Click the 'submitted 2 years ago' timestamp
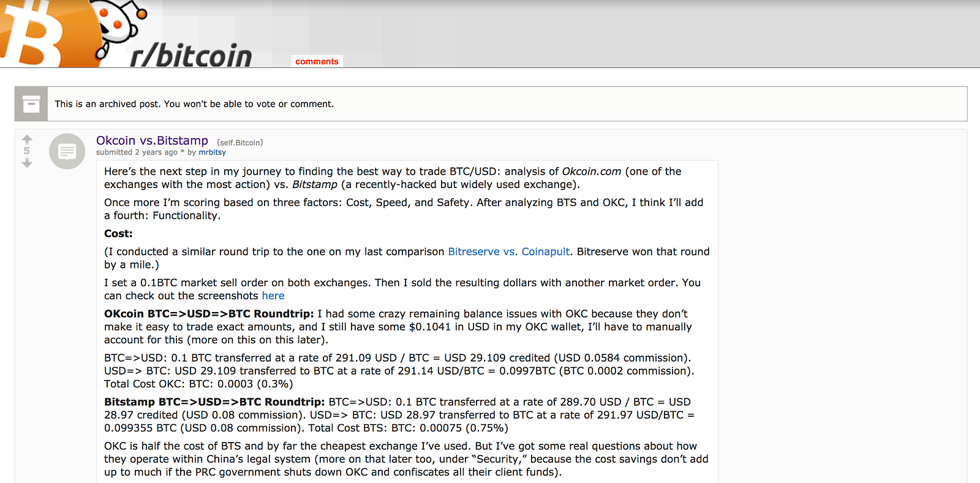This screenshot has height=483, width=980. point(137,153)
